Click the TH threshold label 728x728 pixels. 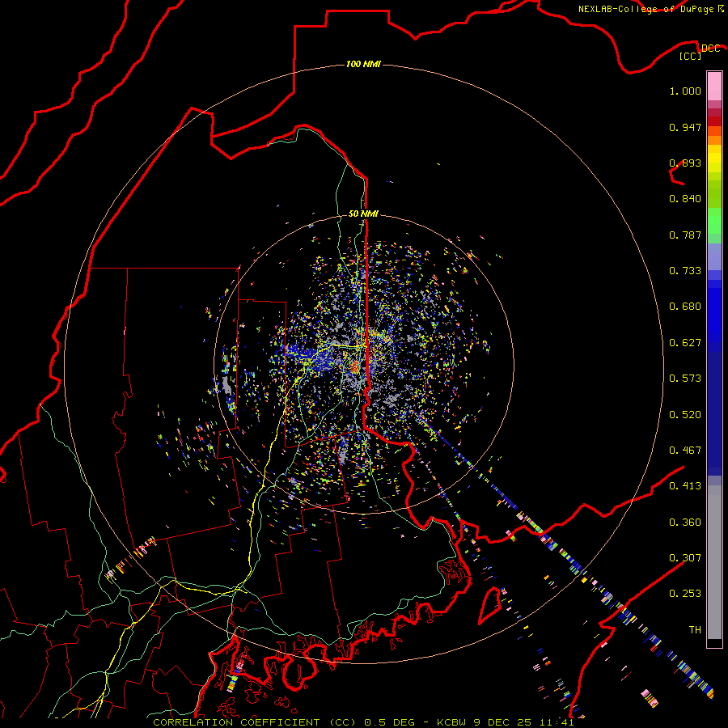pos(695,630)
